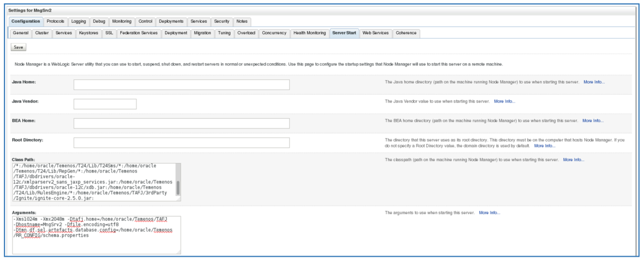This screenshot has height=260, width=644.
Task: Select the Federation Services subtab
Action: pyautogui.click(x=139, y=33)
